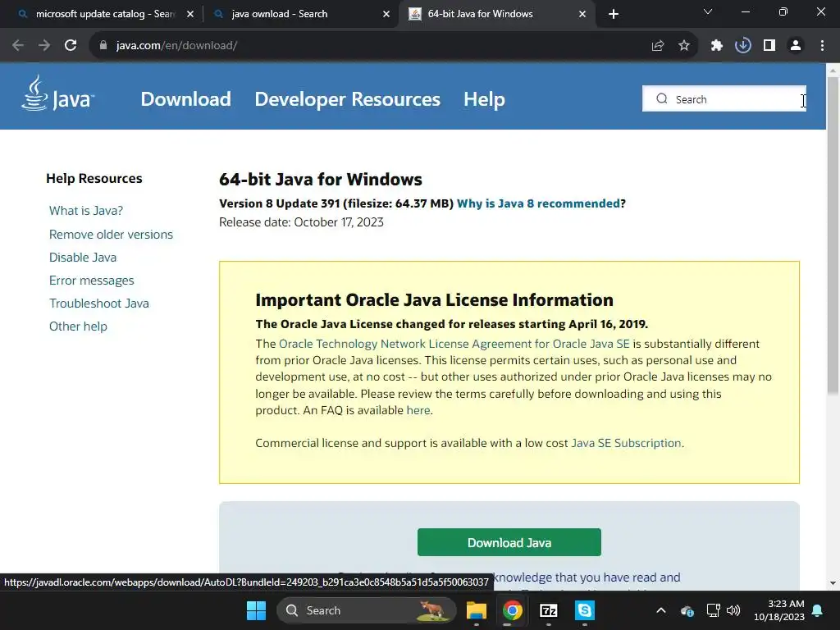Click the 'Release date: October 17, 2023' text
Image resolution: width=840 pixels, height=630 pixels.
pos(301,222)
